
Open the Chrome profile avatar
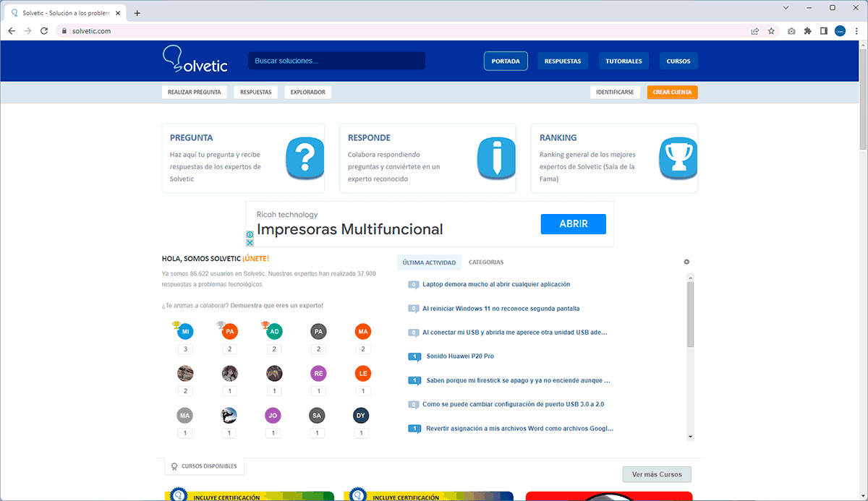point(840,31)
